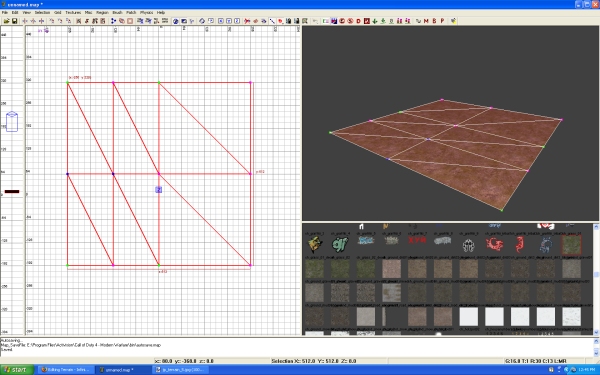Open the Physics menu

[x=147, y=13]
